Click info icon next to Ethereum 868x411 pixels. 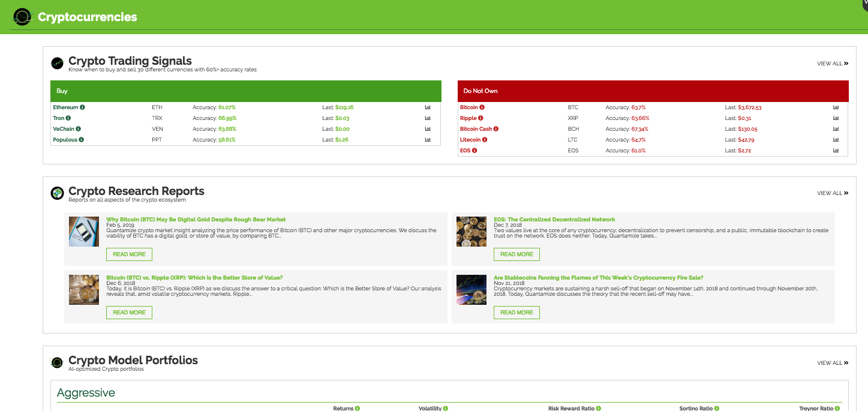83,107
